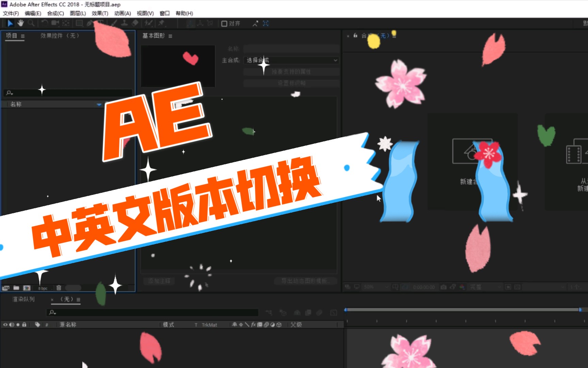Viewport: 588px width, 368px height.
Task: Select the Brush tool in the toolbar
Action: (113, 23)
